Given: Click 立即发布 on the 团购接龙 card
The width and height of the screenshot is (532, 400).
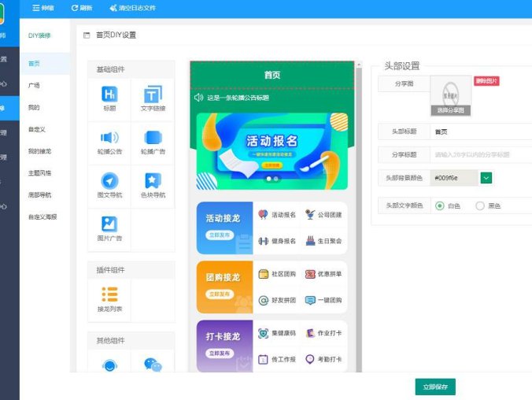Looking at the screenshot, I should pyautogui.click(x=220, y=294).
